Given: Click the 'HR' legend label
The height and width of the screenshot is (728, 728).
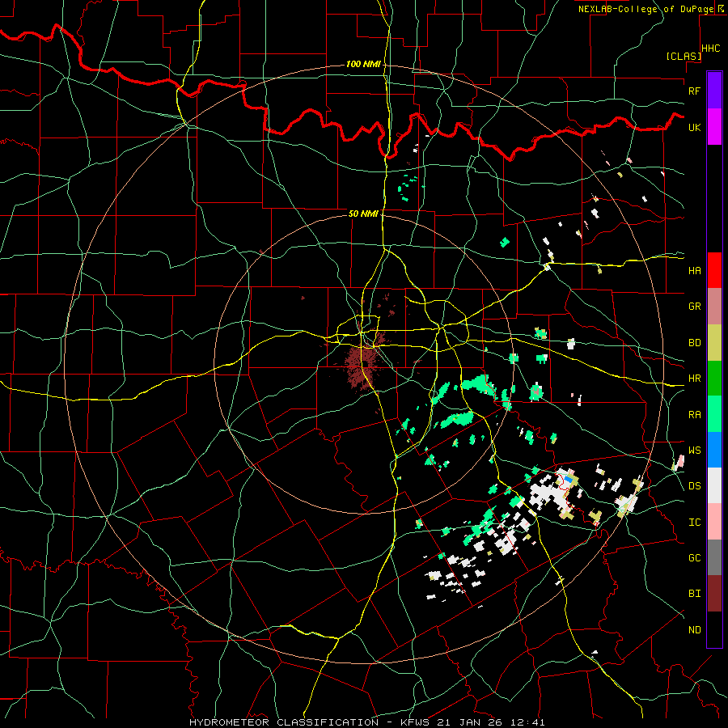Looking at the screenshot, I should [694, 379].
